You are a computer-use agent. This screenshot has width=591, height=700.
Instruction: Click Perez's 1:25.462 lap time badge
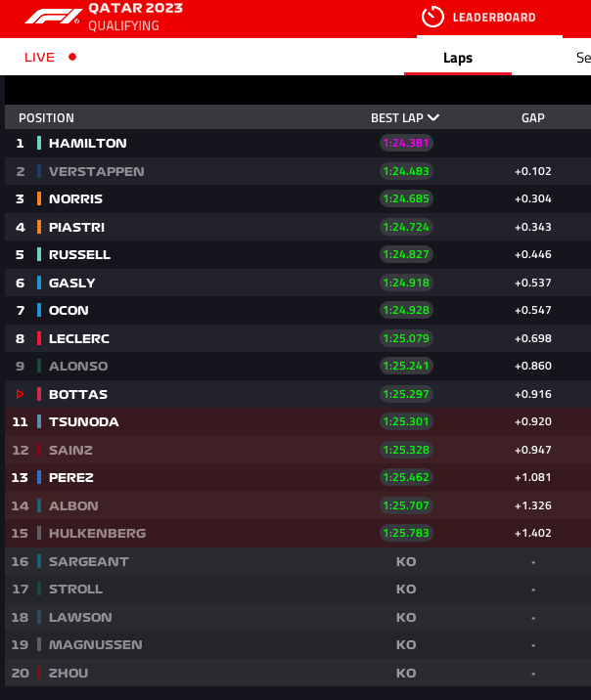pyautogui.click(x=406, y=477)
